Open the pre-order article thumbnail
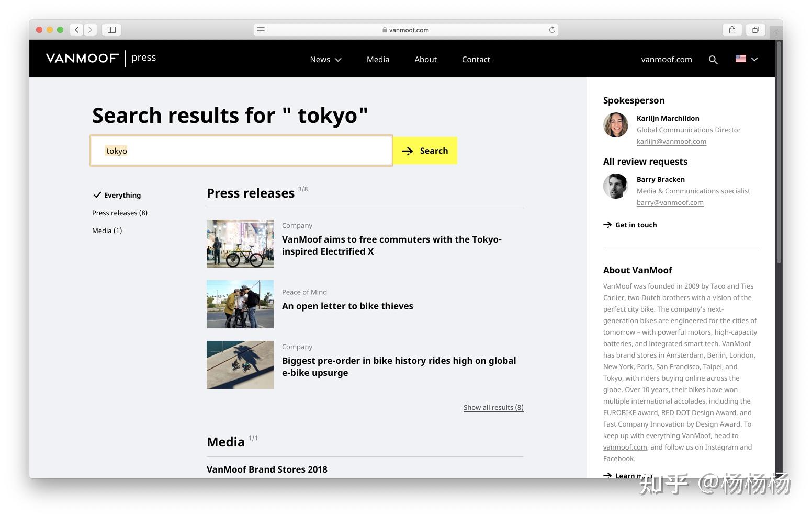Viewport: 812px width, 517px height. 240,365
